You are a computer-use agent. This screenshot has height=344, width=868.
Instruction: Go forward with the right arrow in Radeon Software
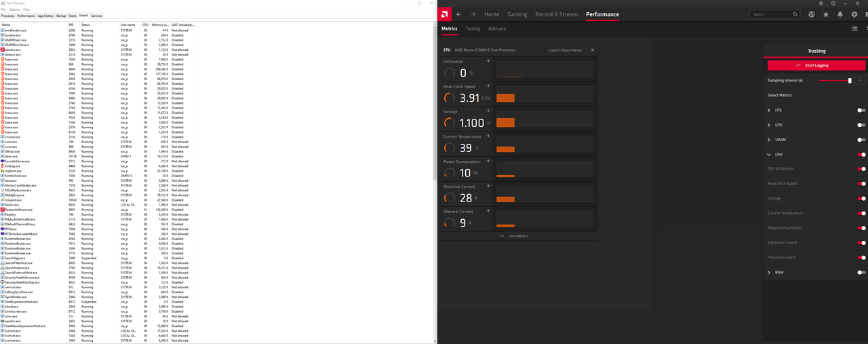click(x=473, y=14)
